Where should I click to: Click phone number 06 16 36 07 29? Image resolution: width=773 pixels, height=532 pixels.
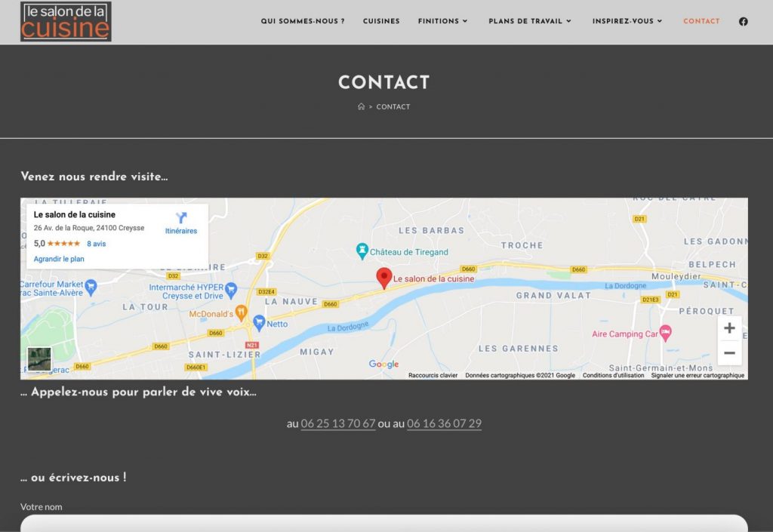[444, 423]
